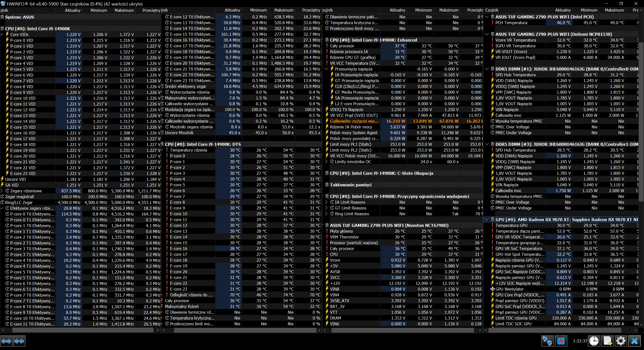Viewport: 644px width, 350px height.
Task: Start logging with the sheet-plus icon
Action: (608, 341)
